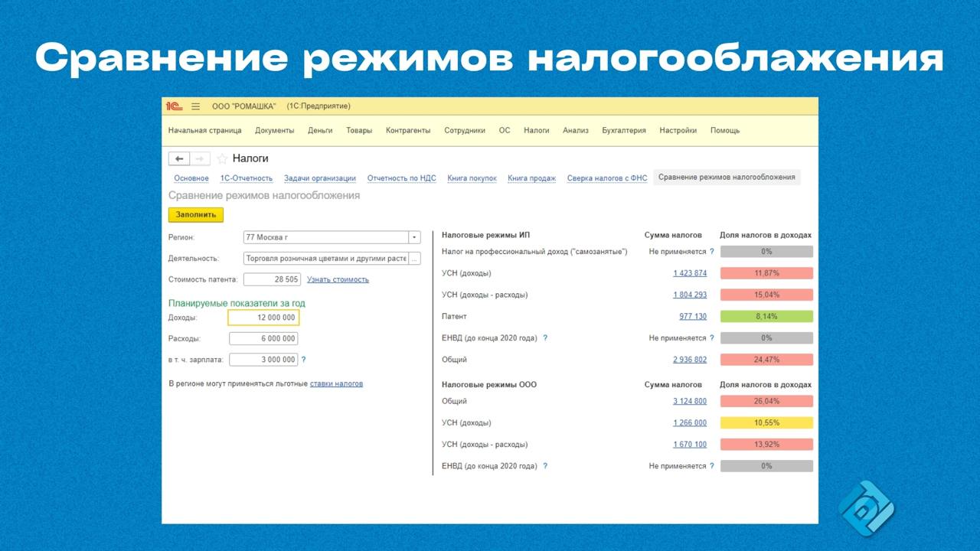The height and width of the screenshot is (551, 980).
Task: Open help icon next to зарплата field
Action: pos(303,360)
